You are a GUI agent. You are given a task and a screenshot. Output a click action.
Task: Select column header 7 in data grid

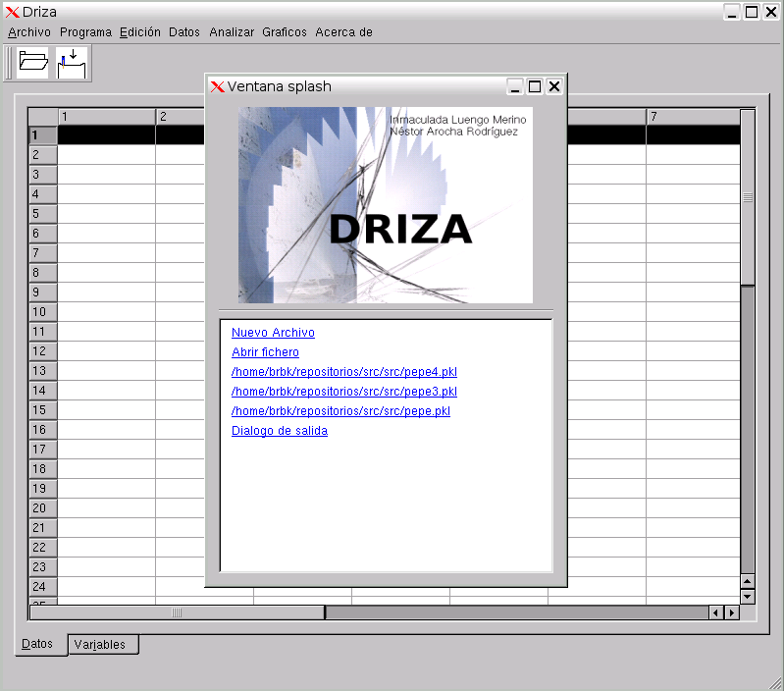click(x=693, y=117)
